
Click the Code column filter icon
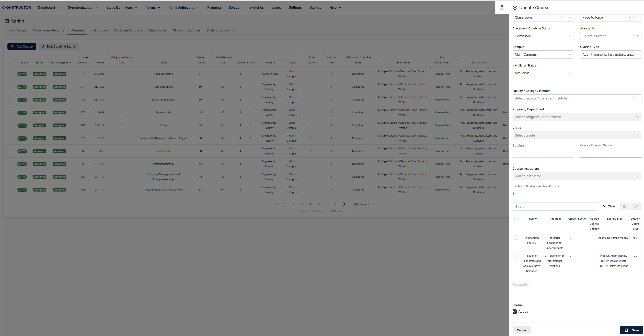pos(96,59)
